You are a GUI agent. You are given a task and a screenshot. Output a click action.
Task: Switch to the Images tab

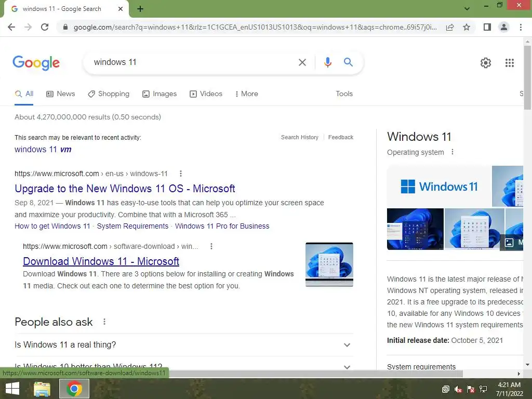point(159,94)
